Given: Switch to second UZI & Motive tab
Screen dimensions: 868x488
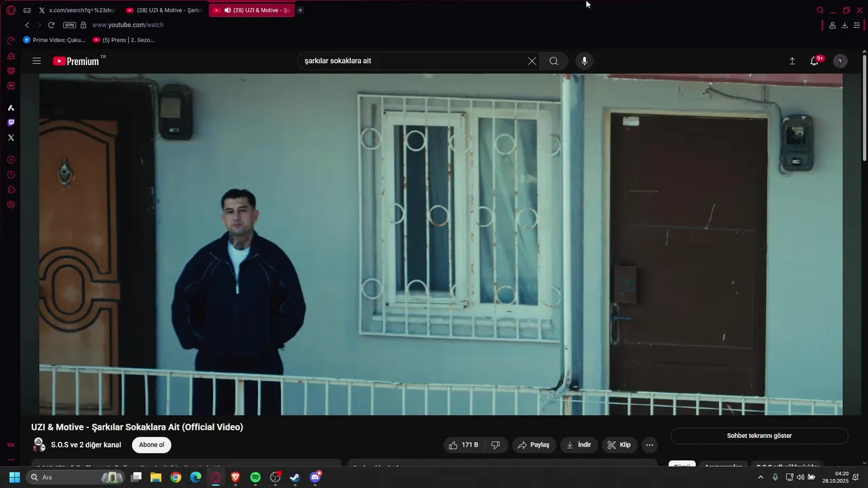Looking at the screenshot, I should click(163, 10).
